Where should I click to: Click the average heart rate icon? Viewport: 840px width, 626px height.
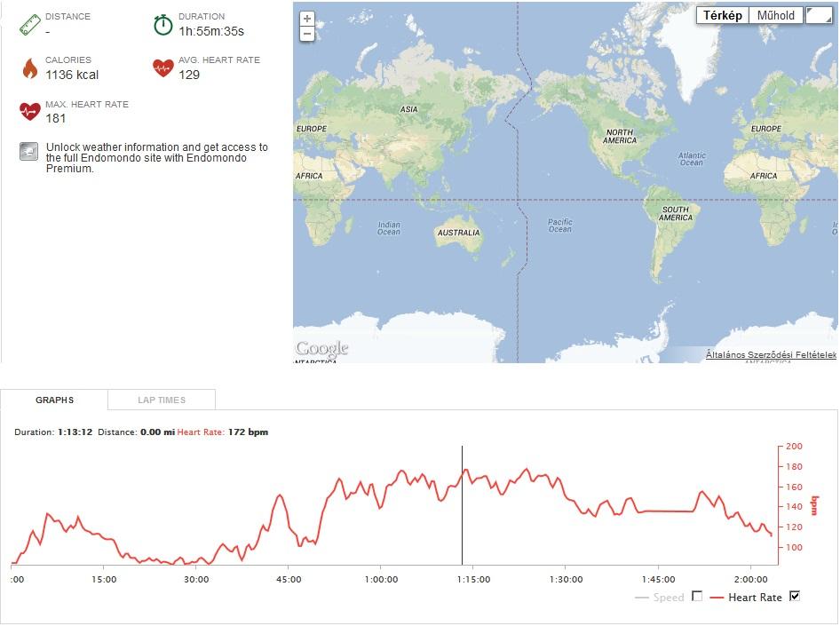tap(162, 68)
